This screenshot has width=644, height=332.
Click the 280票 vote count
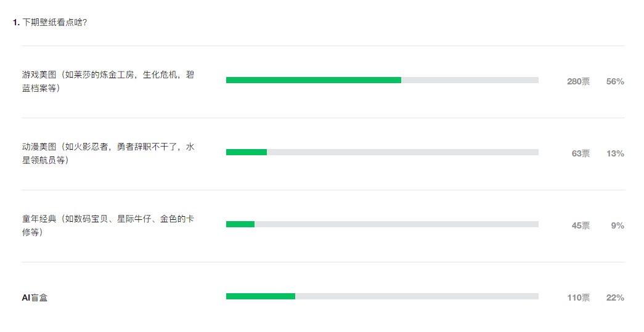click(578, 82)
